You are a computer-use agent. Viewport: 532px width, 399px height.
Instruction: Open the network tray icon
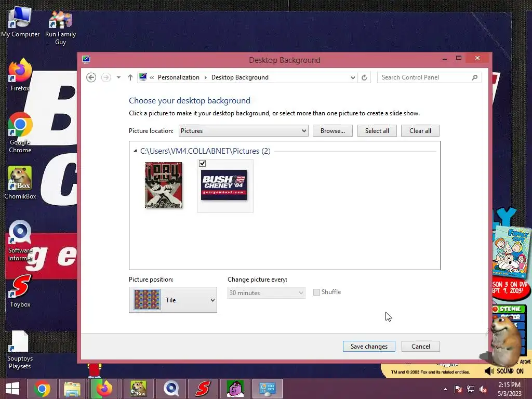pos(471,389)
